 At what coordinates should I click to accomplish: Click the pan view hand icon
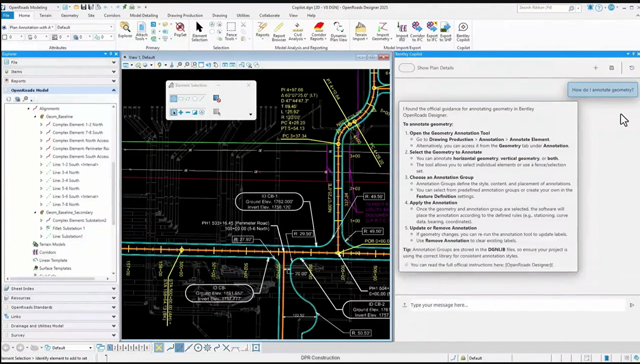tap(216, 65)
